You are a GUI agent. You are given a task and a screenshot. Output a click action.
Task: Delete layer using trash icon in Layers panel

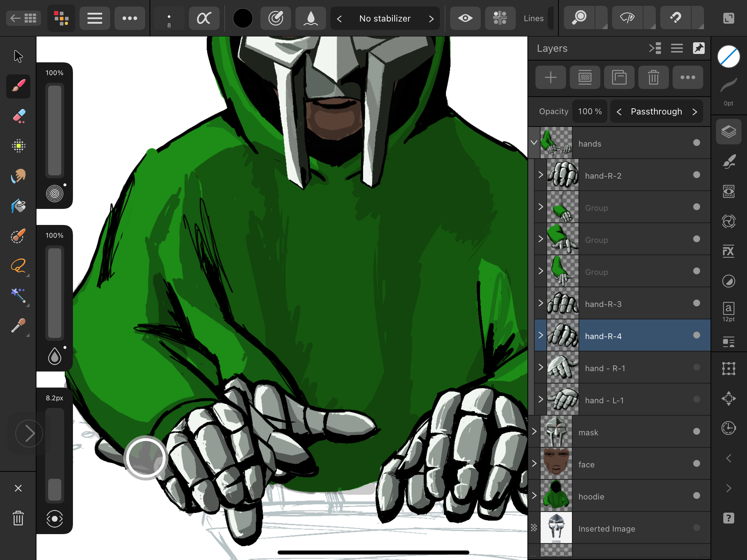coord(653,77)
